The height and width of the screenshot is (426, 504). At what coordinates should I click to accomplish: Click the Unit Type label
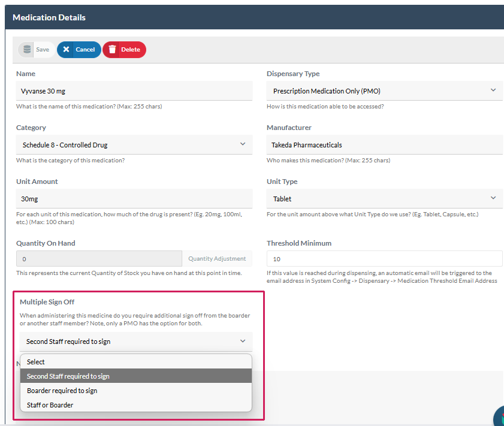(x=282, y=182)
